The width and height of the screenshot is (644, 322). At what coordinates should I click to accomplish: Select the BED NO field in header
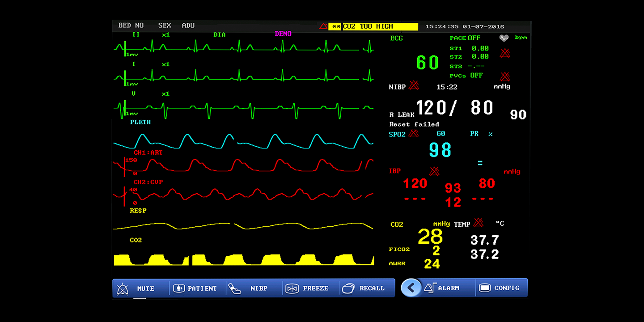click(131, 25)
